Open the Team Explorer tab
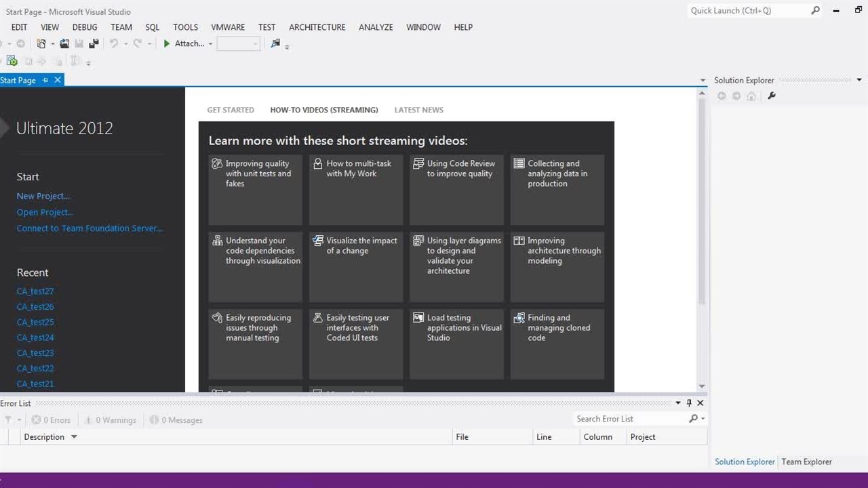The image size is (868, 488). click(x=806, y=462)
